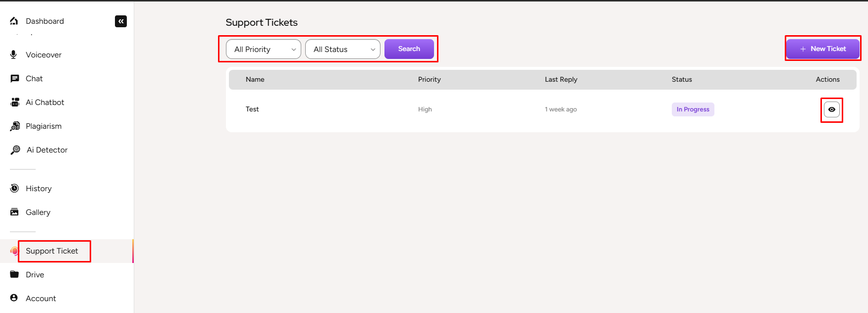
Task: Click the Ai Chatbot robot icon
Action: 15,103
